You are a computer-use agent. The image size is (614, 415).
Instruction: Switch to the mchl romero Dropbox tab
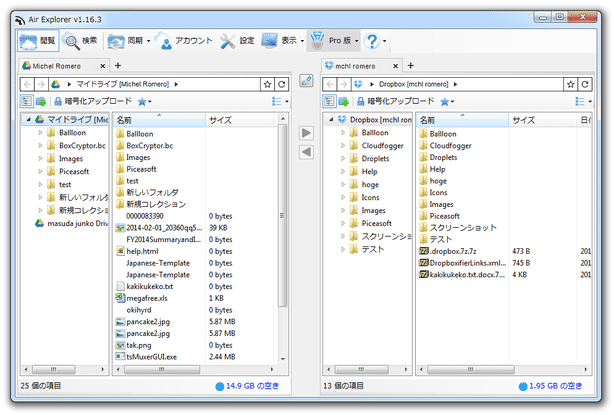coord(355,66)
